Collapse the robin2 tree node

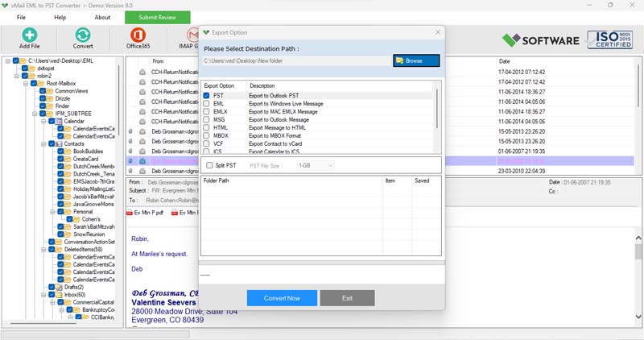(17, 76)
